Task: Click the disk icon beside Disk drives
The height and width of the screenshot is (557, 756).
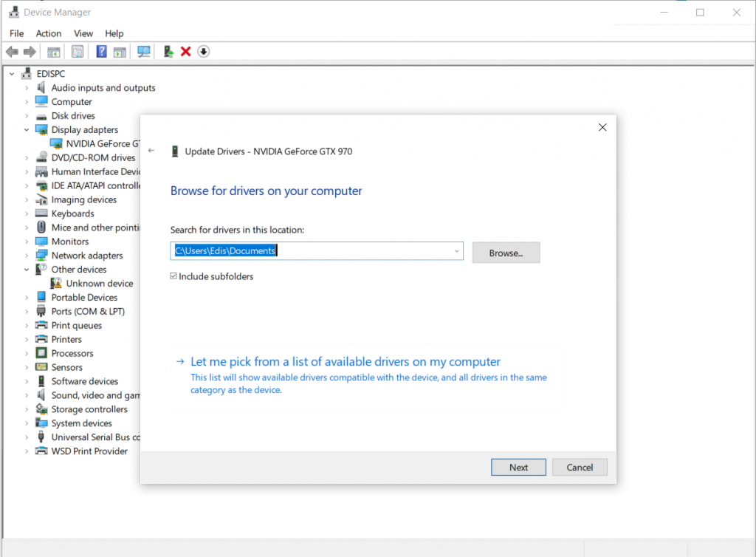Action: (41, 116)
